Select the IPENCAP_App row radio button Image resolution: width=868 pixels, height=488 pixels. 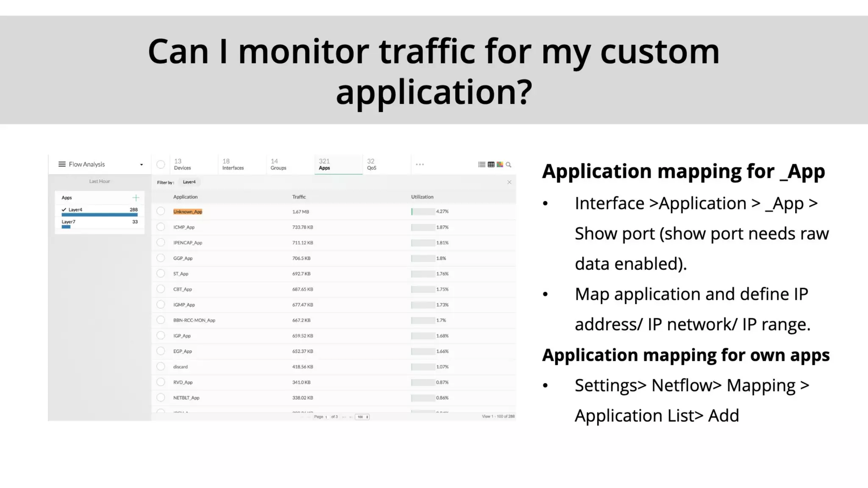161,242
